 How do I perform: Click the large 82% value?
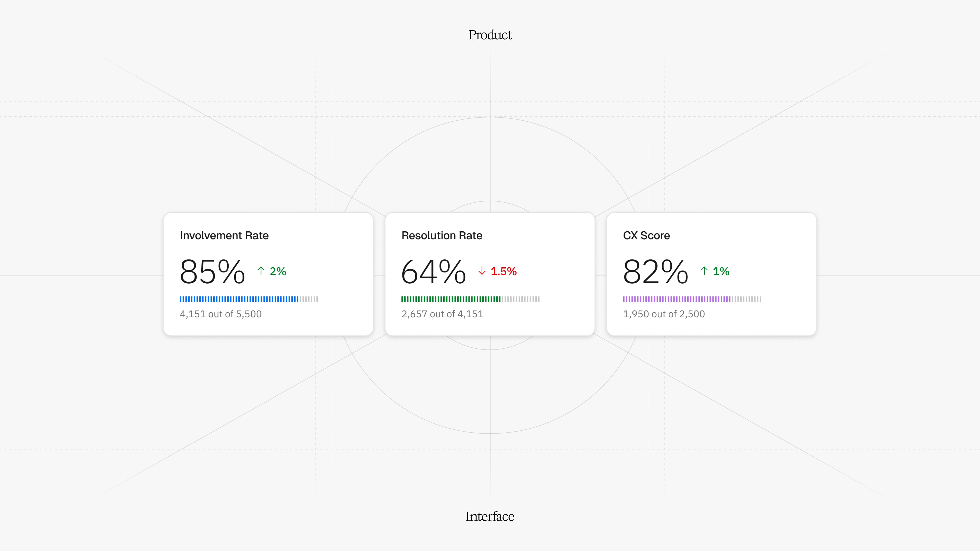[x=655, y=271]
